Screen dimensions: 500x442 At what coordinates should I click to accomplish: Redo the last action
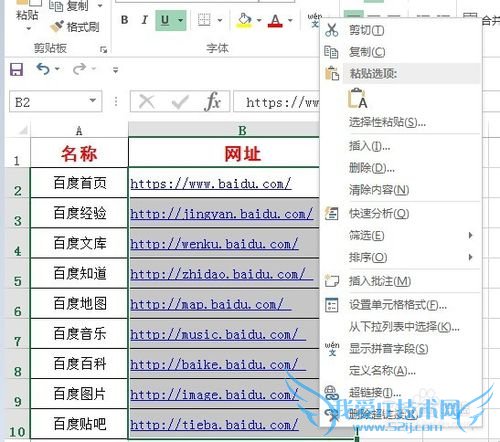pyautogui.click(x=79, y=69)
